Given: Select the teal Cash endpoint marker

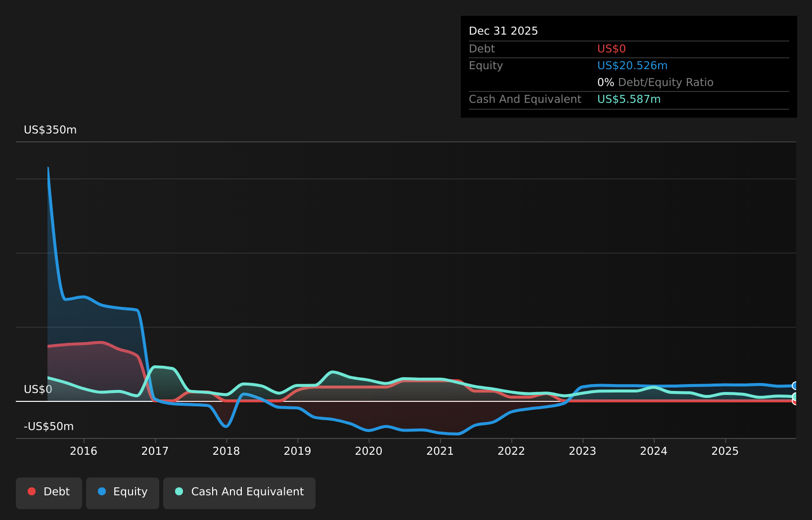Looking at the screenshot, I should [795, 396].
